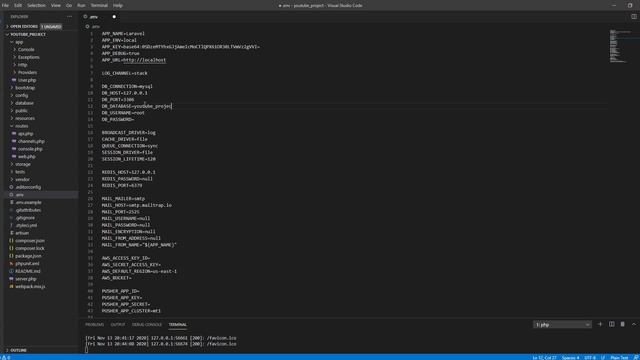Collapse YOUTUBE_PROJECT root folder
The height and width of the screenshot is (360, 640).
coord(28,34)
